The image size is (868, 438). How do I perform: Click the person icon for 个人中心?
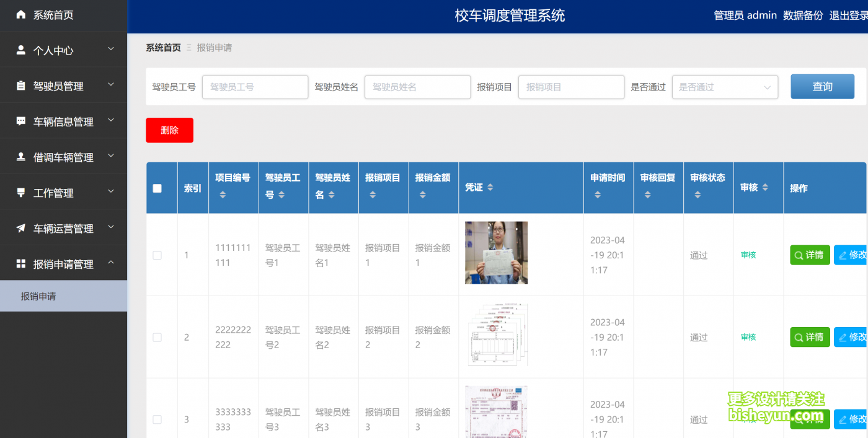point(22,49)
